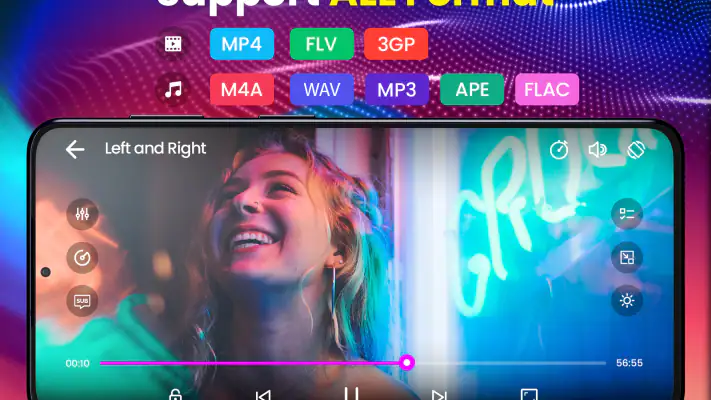Toggle the aspect ratio fullscreen icon
Screen dimensions: 711x400
[529, 395]
